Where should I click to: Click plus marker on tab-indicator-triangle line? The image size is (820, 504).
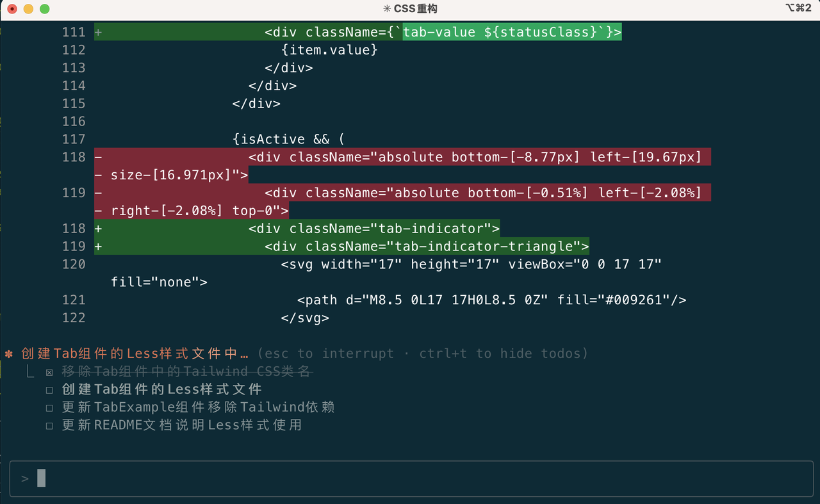point(98,247)
